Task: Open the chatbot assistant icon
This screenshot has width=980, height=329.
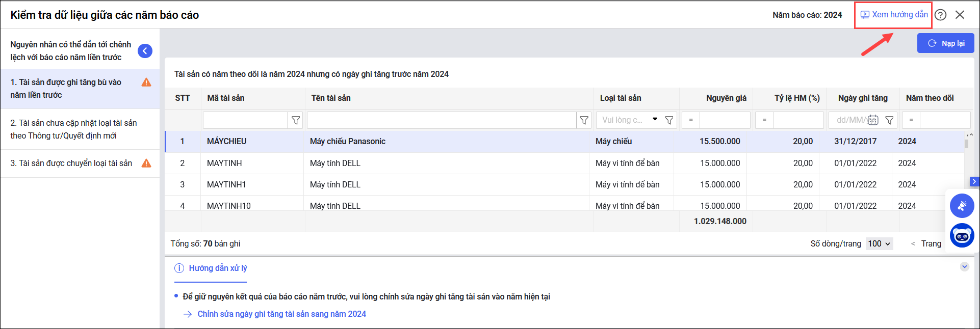Action: pos(962,235)
